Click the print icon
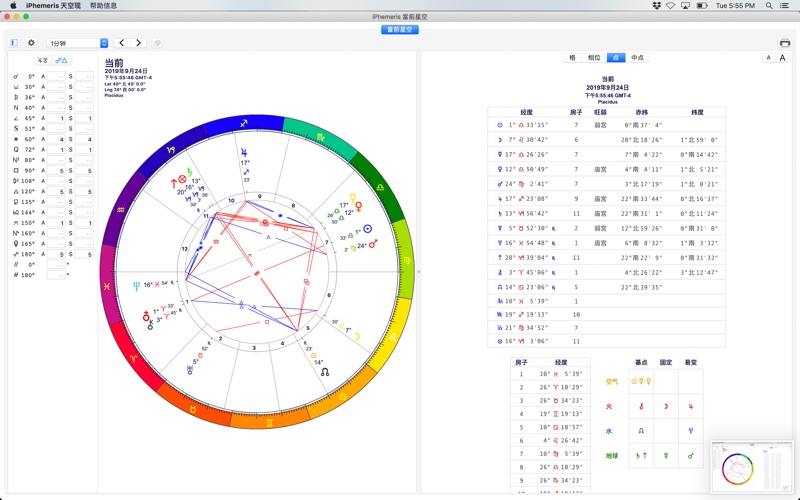The image size is (800, 500). (785, 43)
